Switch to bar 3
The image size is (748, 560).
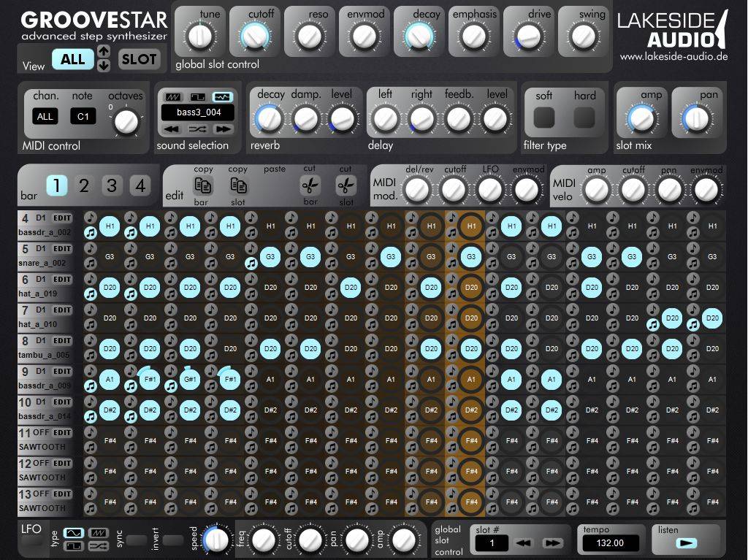point(111,186)
